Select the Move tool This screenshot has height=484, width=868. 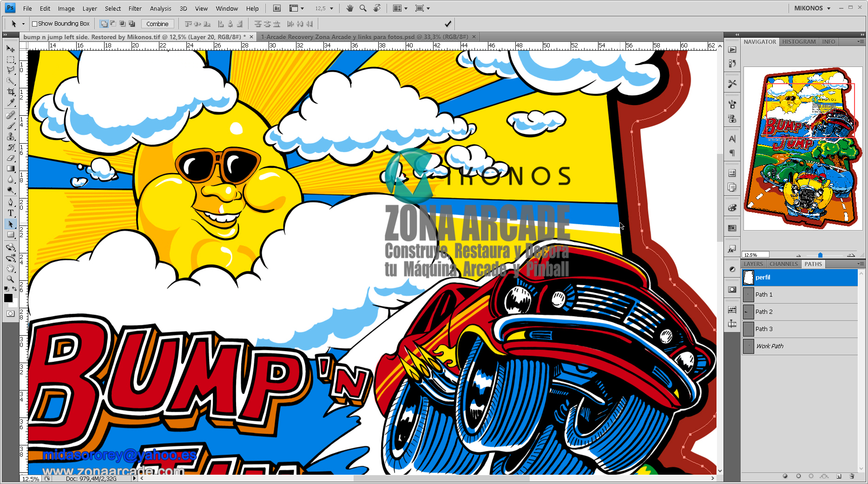[10, 49]
